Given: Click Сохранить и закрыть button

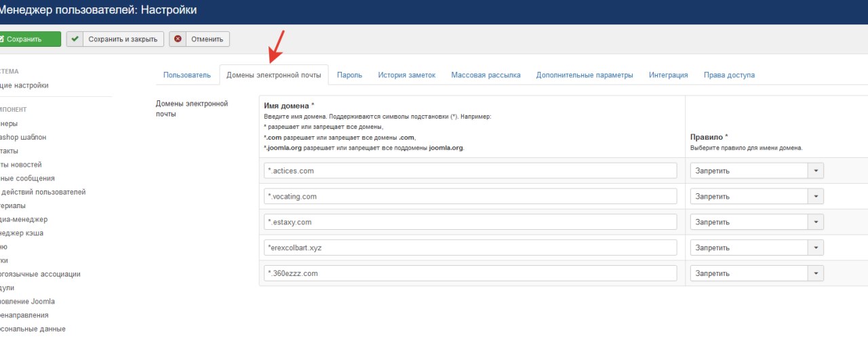Looking at the screenshot, I should 115,39.
